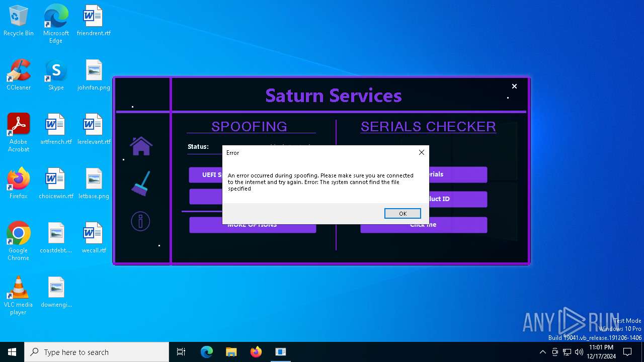Open the Home icon in Saturn sidebar
This screenshot has height=362, width=644.
point(141,146)
